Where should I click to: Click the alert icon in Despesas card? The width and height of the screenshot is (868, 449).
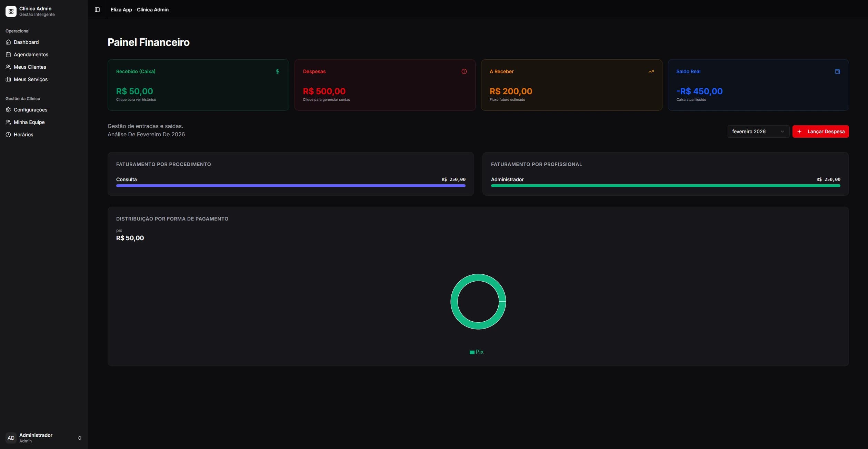pyautogui.click(x=464, y=71)
